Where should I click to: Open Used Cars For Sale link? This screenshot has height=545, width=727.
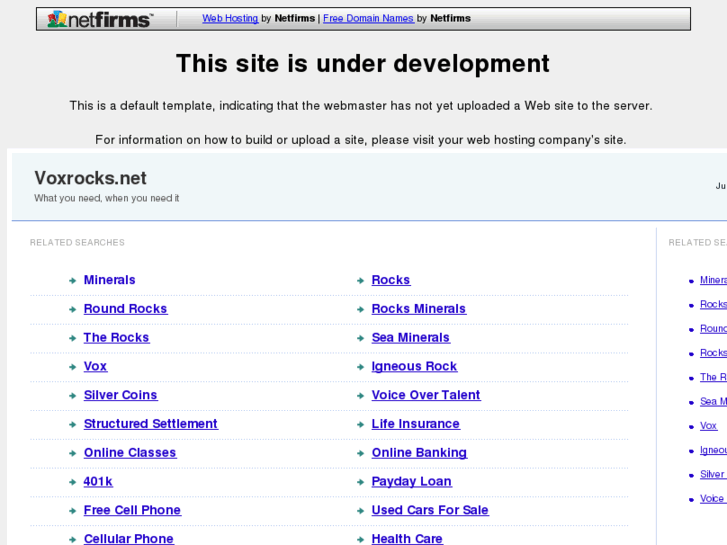tap(430, 510)
